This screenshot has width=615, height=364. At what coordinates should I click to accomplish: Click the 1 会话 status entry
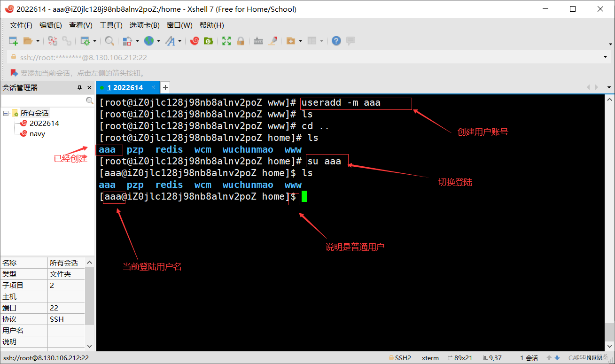pos(529,358)
